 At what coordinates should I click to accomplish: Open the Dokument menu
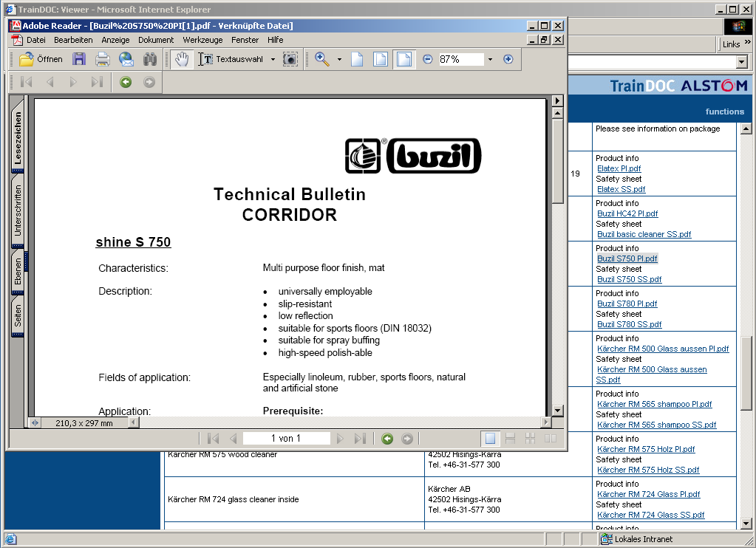pos(156,40)
